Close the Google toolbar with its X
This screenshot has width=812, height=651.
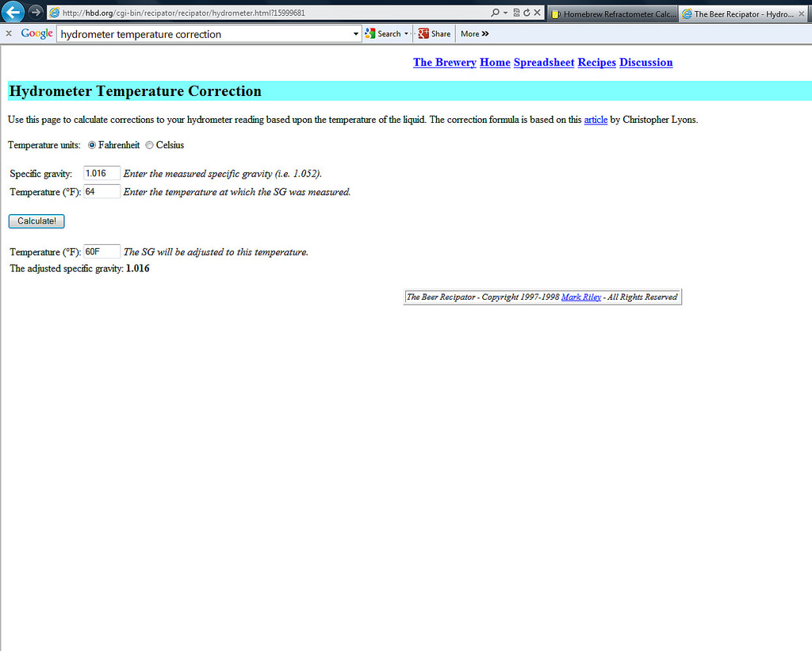[9, 33]
